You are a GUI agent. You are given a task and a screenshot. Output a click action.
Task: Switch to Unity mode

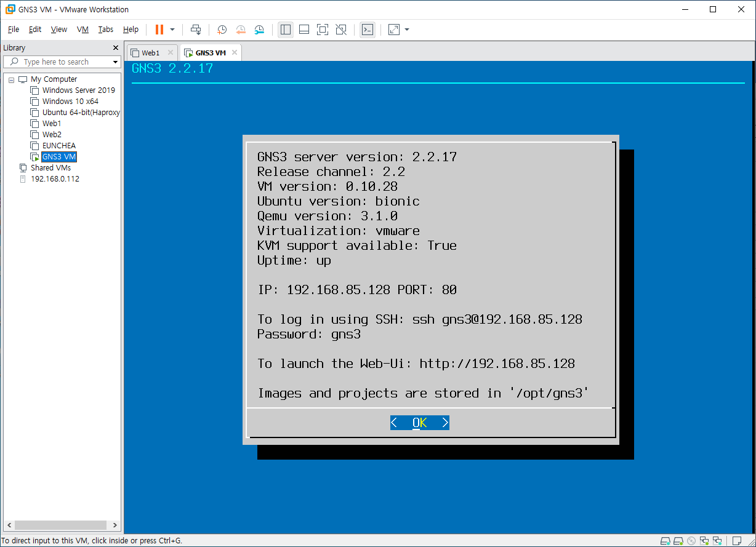(x=341, y=30)
